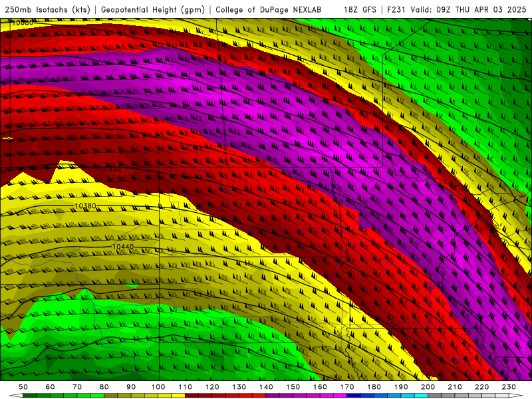Click the cyan legend swatch before 200
Viewport: 532px width, 399px height.
(x=421, y=396)
